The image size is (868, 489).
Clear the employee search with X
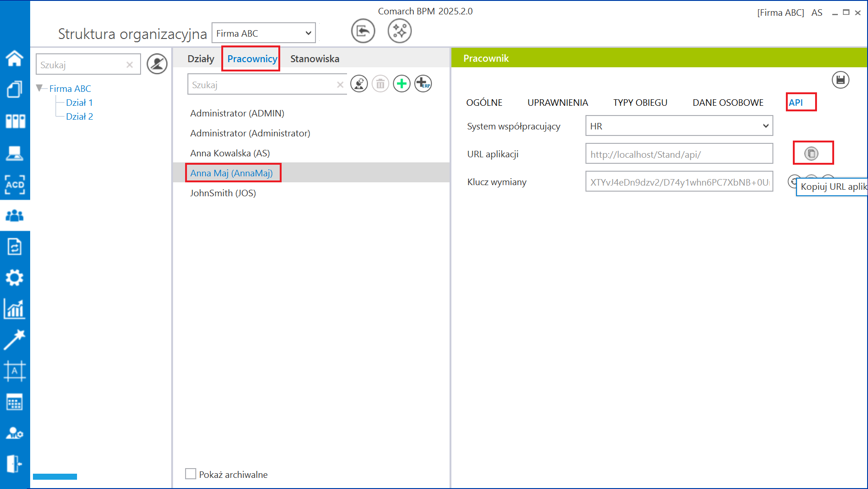tap(340, 84)
